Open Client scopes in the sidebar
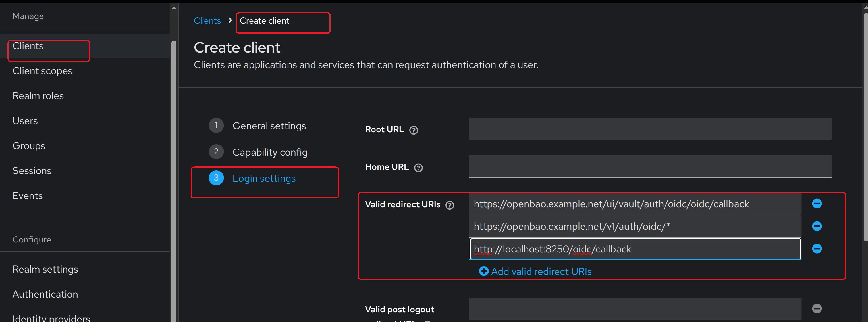Screen dimensions: 868x322 coord(42,71)
